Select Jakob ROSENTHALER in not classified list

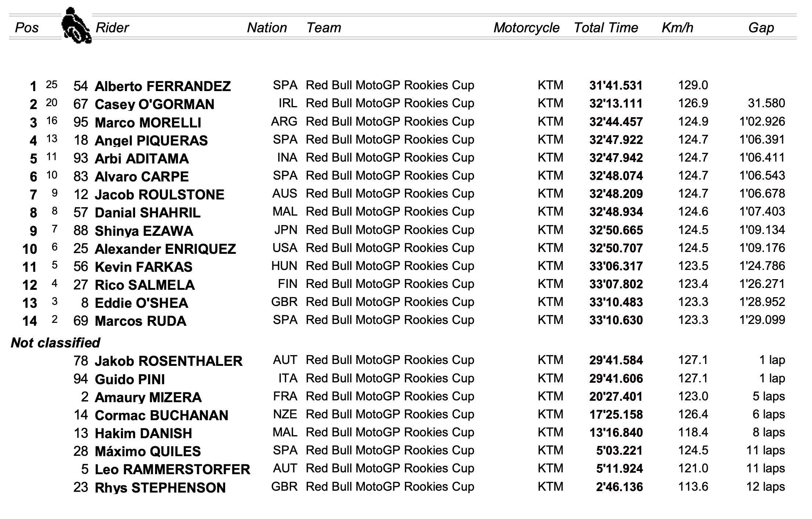(x=168, y=361)
